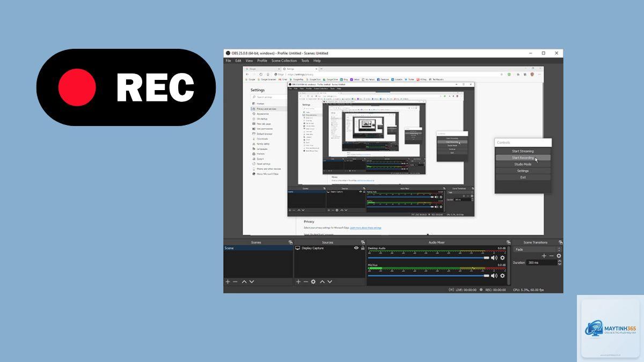Move scene down with the down arrow
Screen dimensions: 644x362
[252, 282]
